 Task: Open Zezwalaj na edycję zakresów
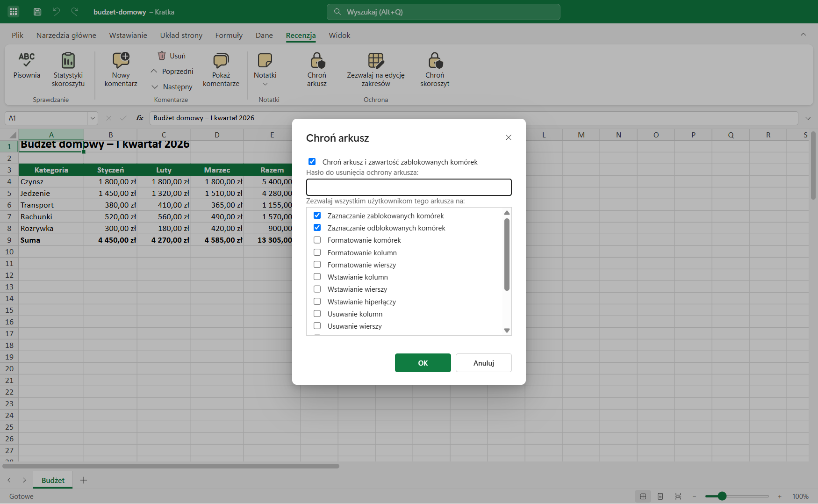tap(376, 70)
